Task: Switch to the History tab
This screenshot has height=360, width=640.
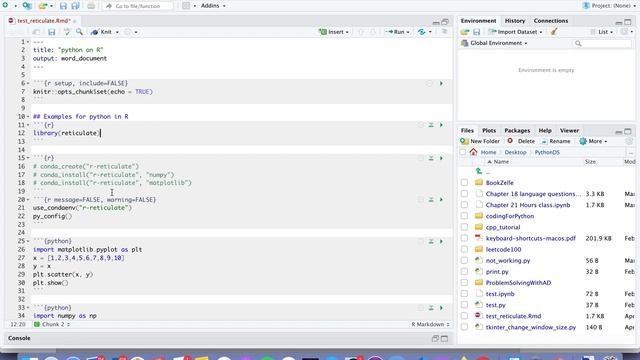Action: tap(515, 21)
